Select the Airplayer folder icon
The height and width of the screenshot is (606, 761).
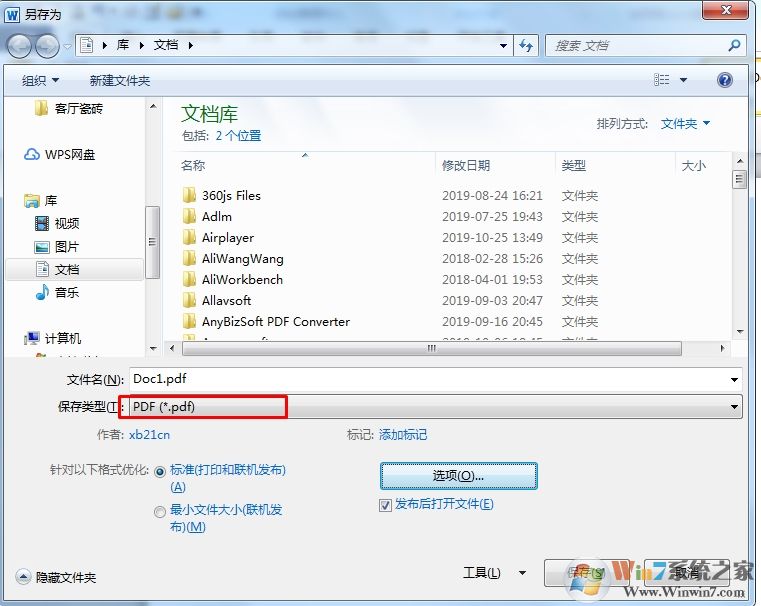(189, 237)
